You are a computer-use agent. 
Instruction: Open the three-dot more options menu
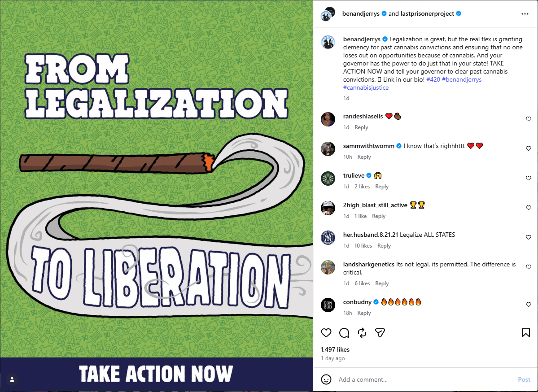pyautogui.click(x=525, y=14)
